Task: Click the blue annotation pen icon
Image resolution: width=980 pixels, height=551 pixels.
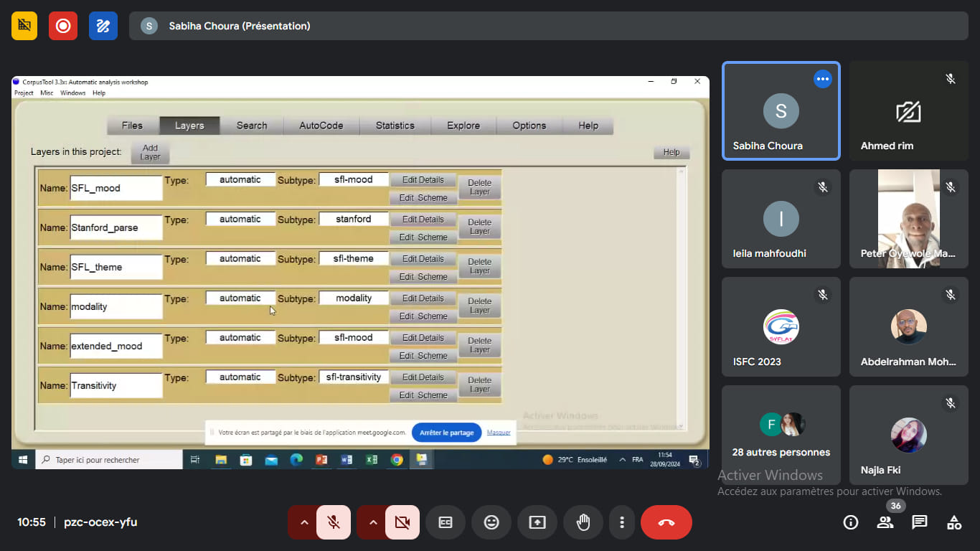Action: coord(103,26)
